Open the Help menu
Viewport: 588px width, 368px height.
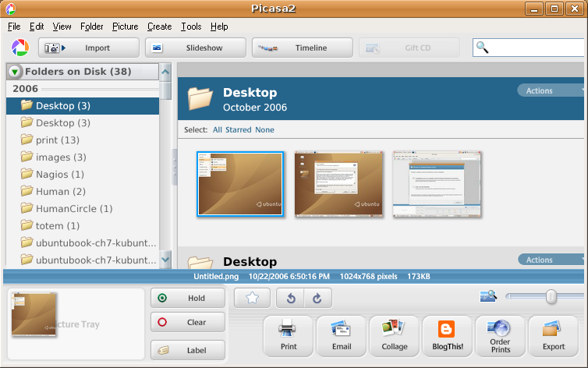coord(219,27)
